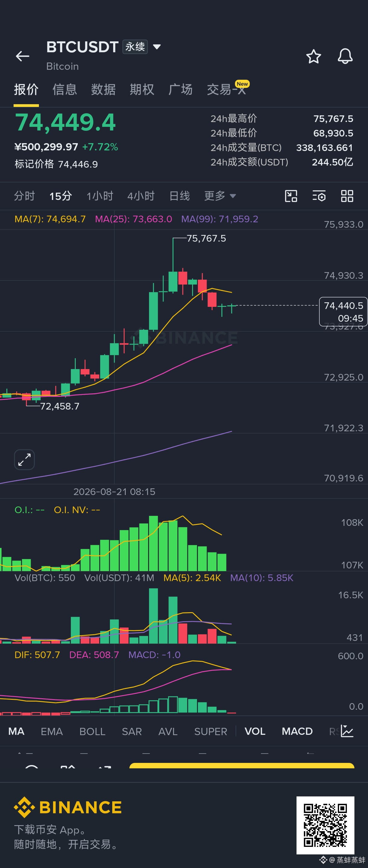Click the MA(99): 71,959.2 legend
This screenshot has width=368, height=868.
click(220, 219)
